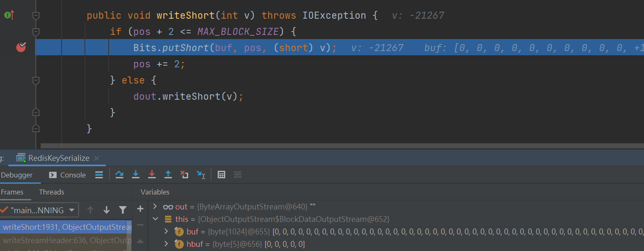
Task: Open the Console tab
Action: (x=67, y=175)
